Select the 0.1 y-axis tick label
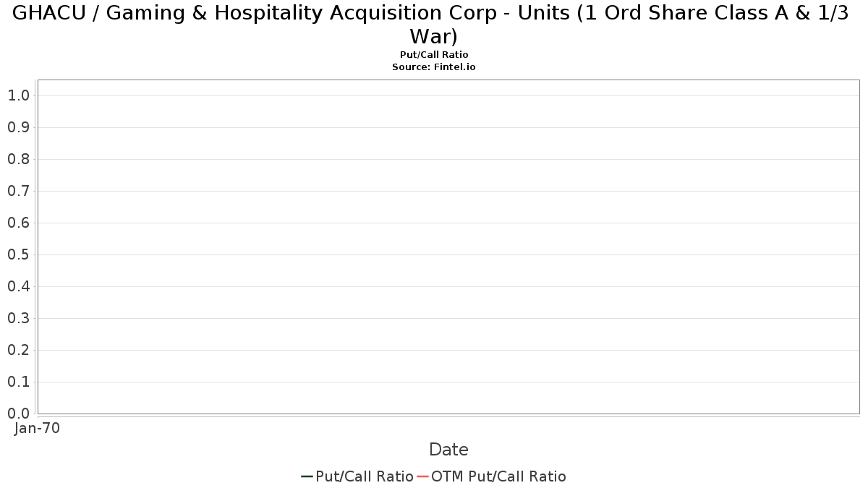 click(19, 382)
